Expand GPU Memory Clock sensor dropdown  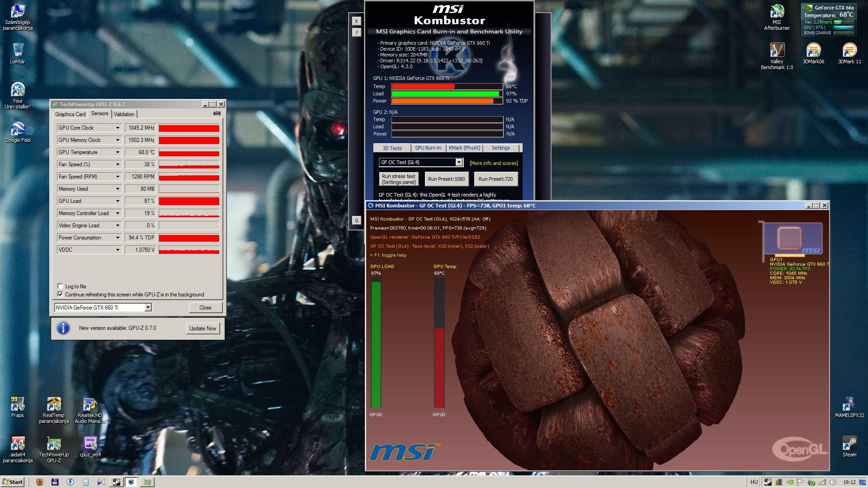pos(118,140)
